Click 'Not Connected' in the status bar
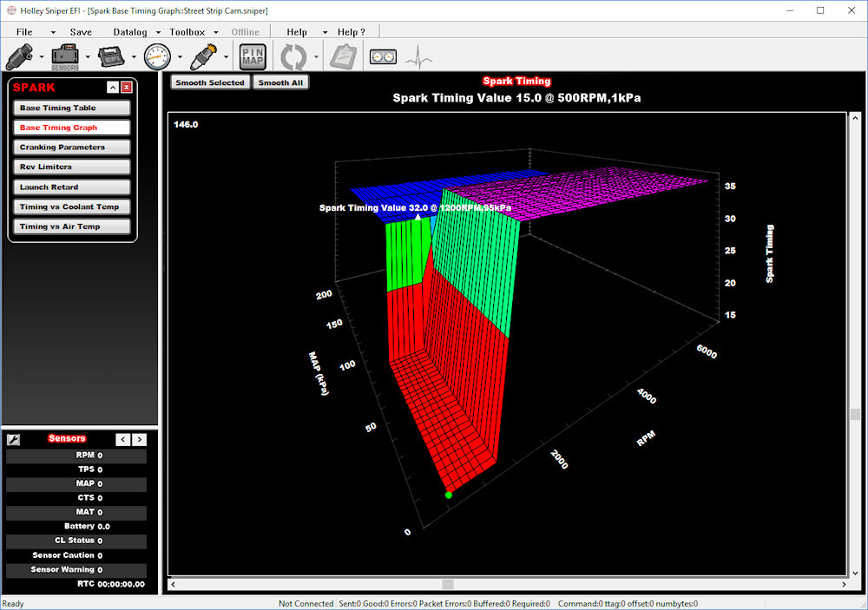 click(x=306, y=604)
